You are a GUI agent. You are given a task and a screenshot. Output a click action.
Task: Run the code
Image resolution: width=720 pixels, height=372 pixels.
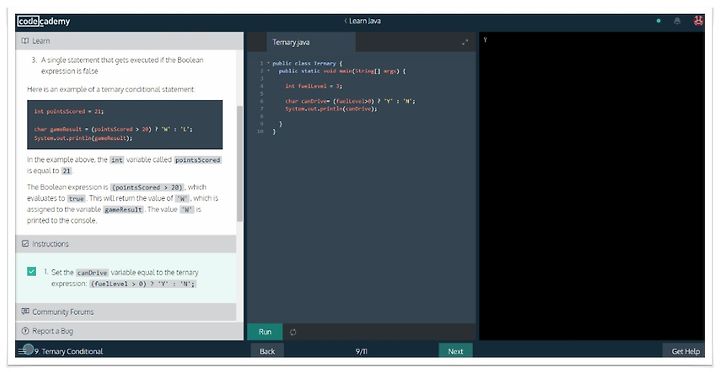265,332
